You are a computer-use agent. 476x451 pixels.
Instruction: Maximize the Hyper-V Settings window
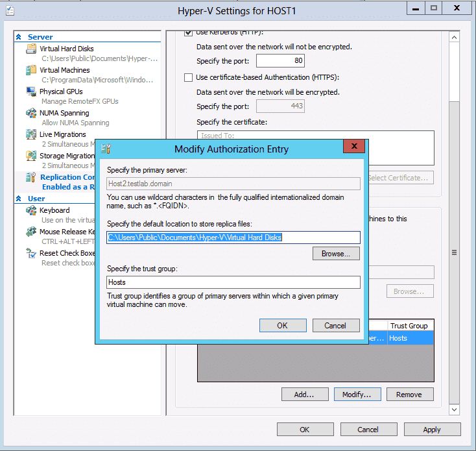point(433,8)
